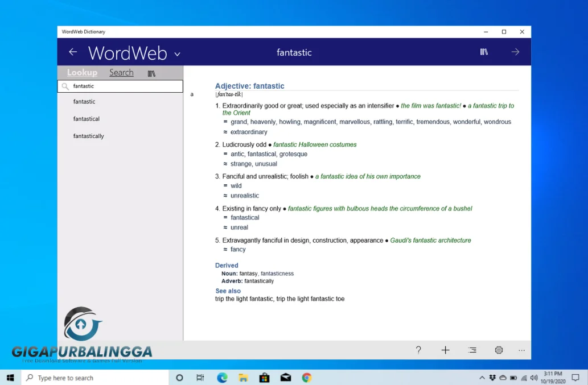Open WordWeb Help with the question mark icon
This screenshot has height=385, width=588.
(x=418, y=350)
